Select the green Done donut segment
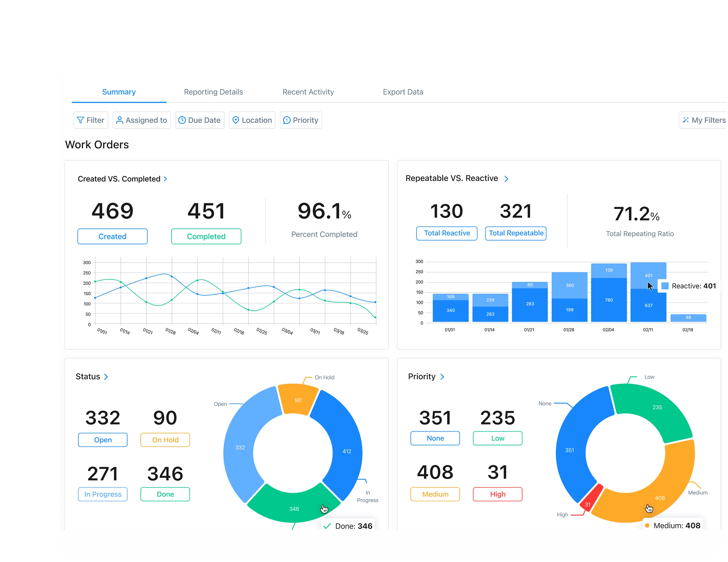Image resolution: width=728 pixels, height=562 pixels. (x=294, y=509)
